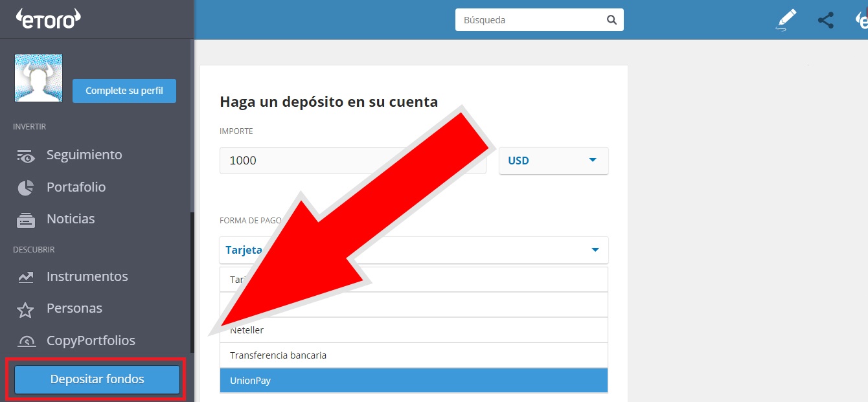The image size is (868, 402).
Task: Go to Noticias menu item
Action: (71, 219)
